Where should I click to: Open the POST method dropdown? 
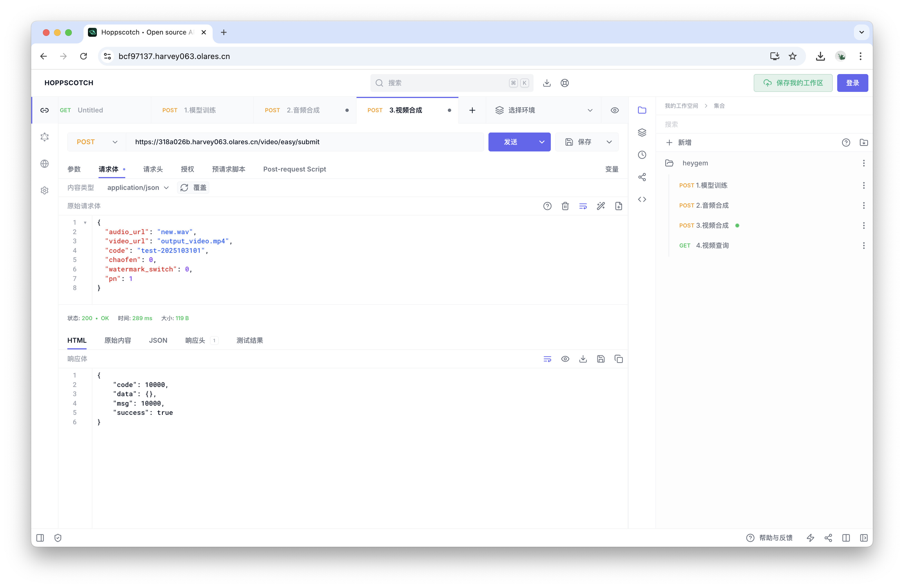(97, 142)
